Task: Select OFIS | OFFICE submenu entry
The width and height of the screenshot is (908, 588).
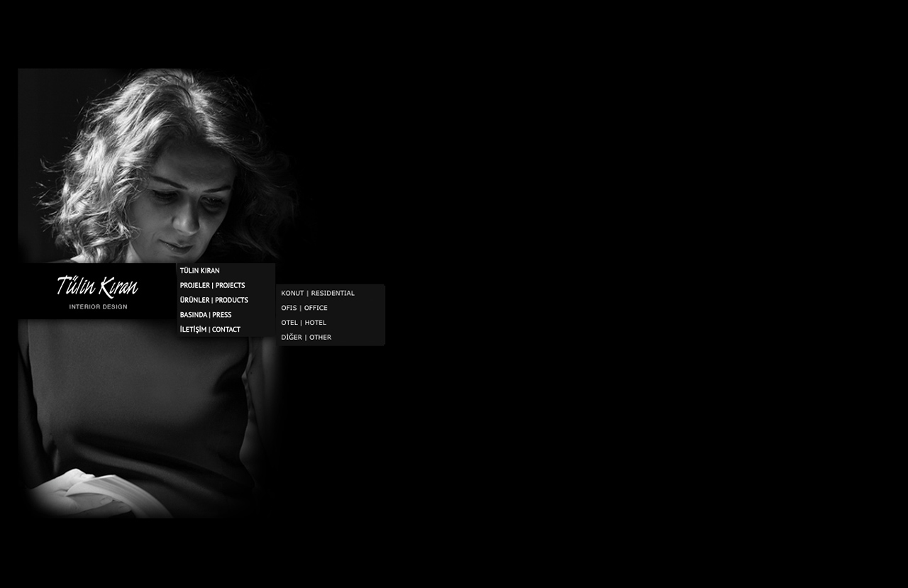Action: click(x=304, y=309)
